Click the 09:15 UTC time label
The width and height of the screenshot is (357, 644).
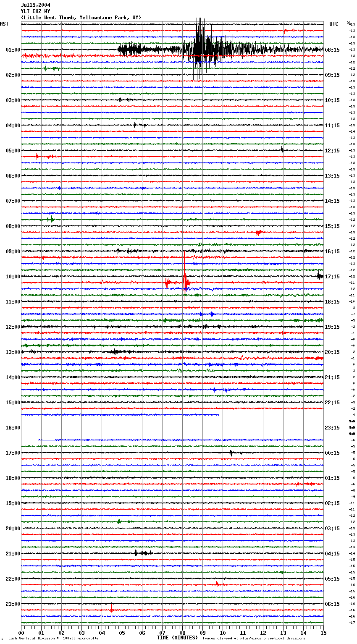332,75
